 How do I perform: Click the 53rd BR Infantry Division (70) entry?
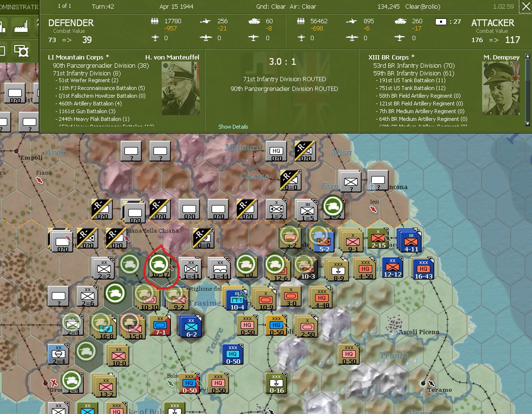(414, 65)
